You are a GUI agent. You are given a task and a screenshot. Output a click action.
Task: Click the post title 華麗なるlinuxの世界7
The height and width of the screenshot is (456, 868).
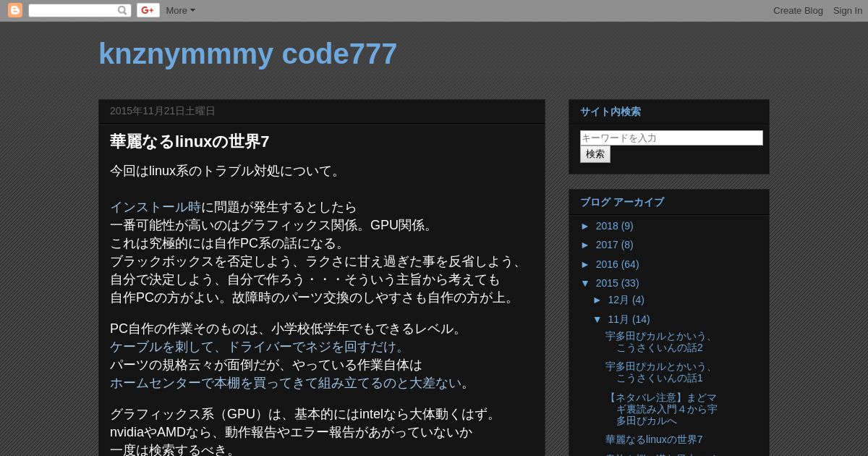click(190, 142)
